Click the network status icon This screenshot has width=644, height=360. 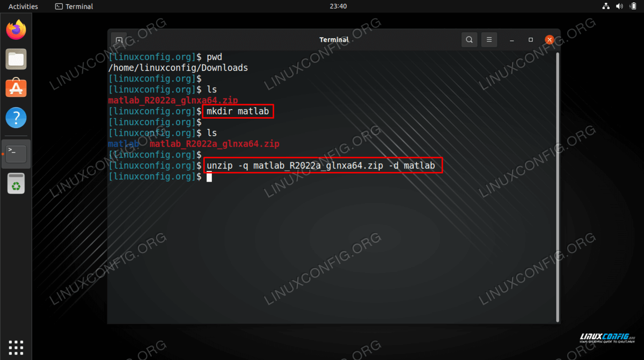606,6
